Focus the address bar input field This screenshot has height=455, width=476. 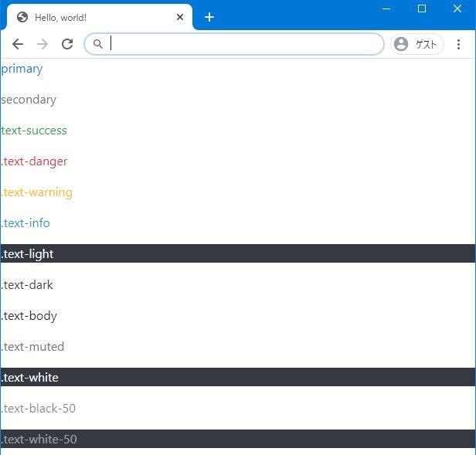233,44
